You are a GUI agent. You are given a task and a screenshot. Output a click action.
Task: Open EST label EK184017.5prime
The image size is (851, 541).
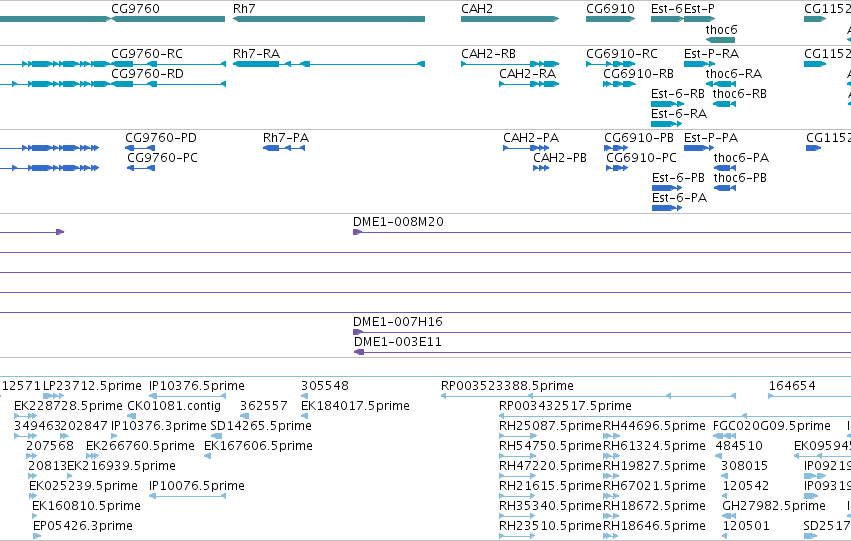pos(355,406)
